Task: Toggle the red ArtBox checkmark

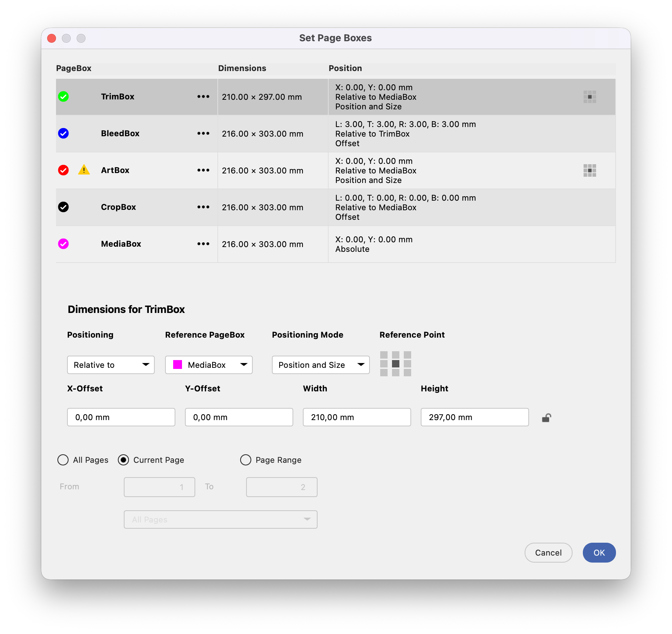Action: pyautogui.click(x=63, y=170)
